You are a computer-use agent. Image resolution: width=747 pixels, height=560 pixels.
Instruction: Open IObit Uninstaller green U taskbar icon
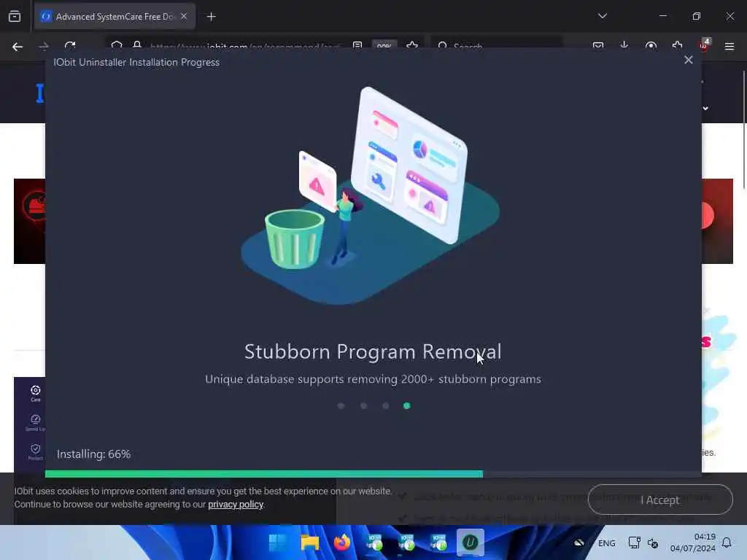471,542
